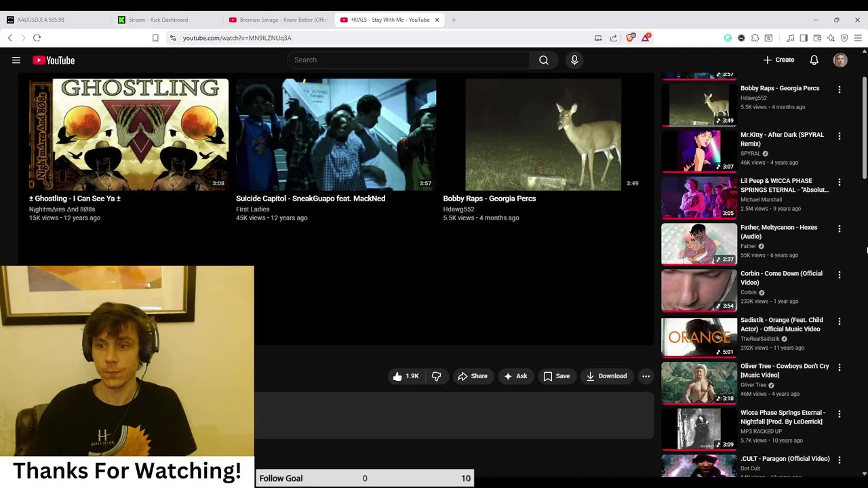Open the Brave playlist music note icon
Screen dimensions: 868x488
pyautogui.click(x=790, y=38)
